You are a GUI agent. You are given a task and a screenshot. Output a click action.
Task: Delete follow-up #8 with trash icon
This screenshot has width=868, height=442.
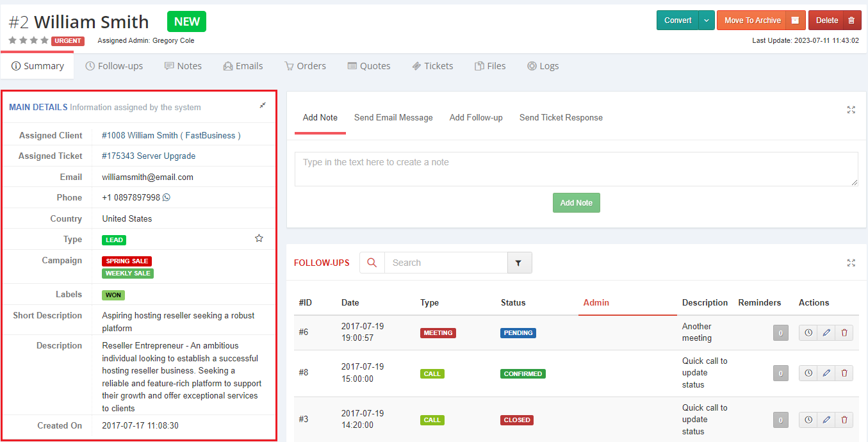[x=844, y=373]
